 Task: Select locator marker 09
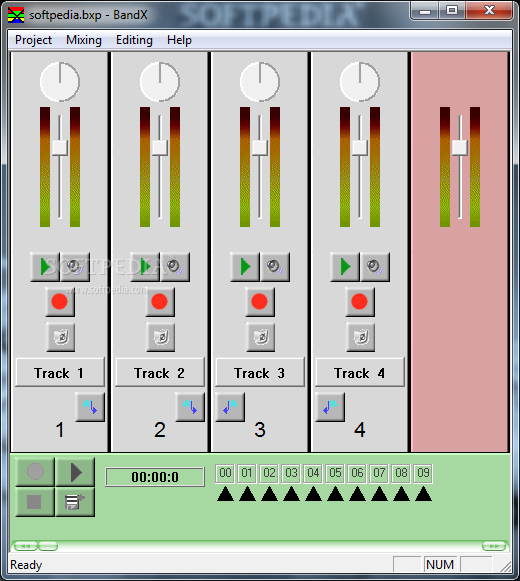[423, 473]
